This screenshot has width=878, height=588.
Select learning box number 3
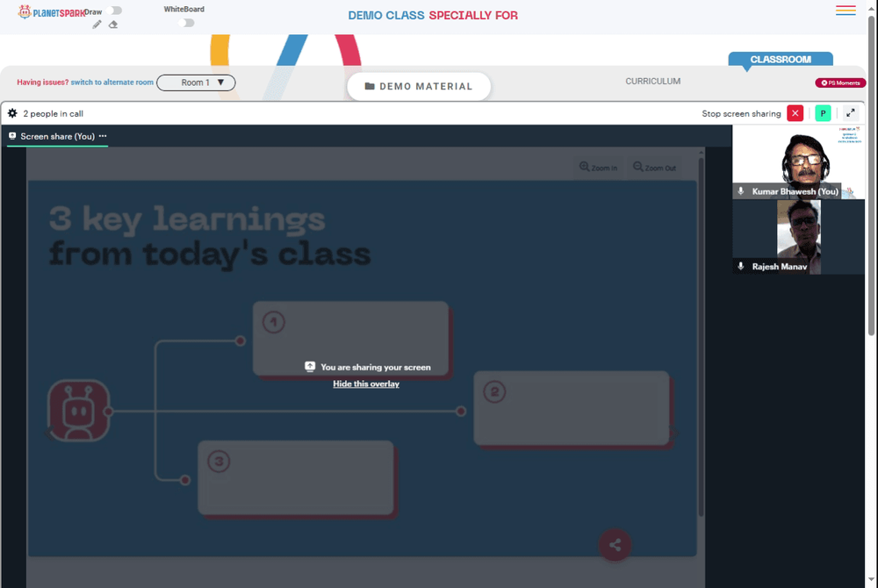296,477
